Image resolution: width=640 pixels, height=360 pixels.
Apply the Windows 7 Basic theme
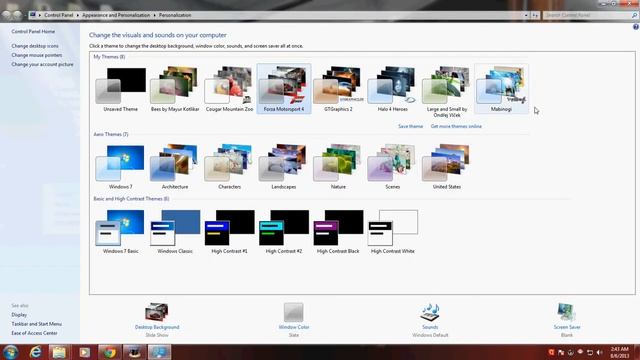[x=120, y=231]
